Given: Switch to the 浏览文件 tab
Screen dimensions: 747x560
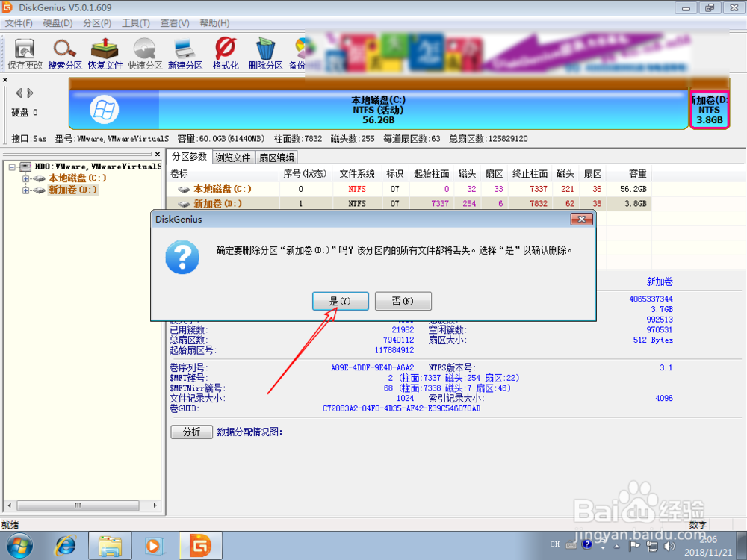Looking at the screenshot, I should tap(233, 157).
